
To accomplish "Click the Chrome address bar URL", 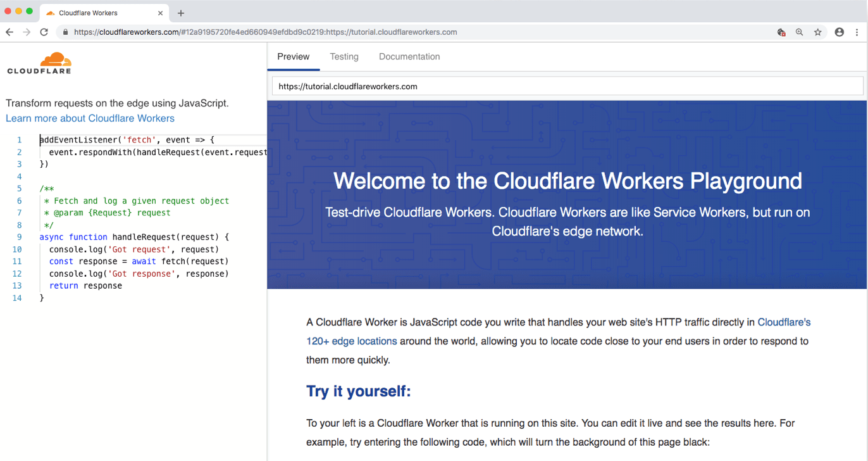I will click(x=265, y=32).
